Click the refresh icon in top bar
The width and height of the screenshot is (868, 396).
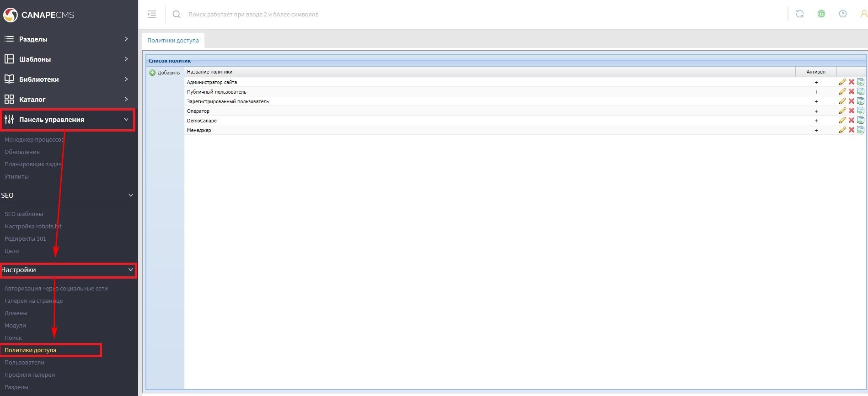pos(799,14)
